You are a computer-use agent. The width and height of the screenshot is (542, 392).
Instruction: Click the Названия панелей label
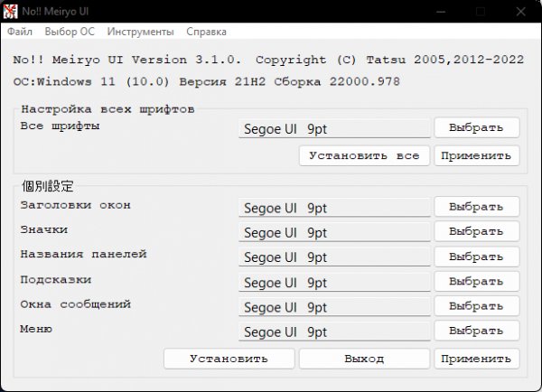[x=84, y=254]
